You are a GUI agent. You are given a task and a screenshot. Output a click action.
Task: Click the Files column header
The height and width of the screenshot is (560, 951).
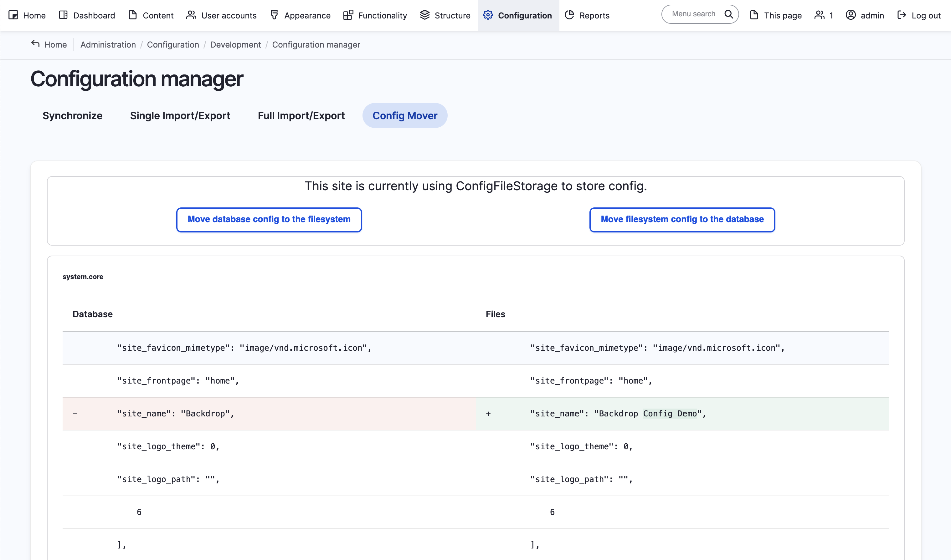point(495,314)
